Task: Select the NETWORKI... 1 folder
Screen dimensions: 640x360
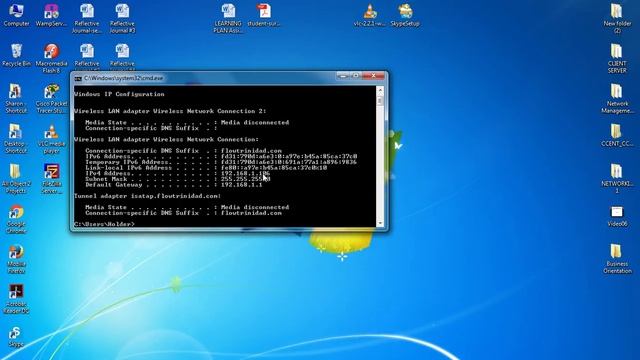Action: (x=617, y=179)
